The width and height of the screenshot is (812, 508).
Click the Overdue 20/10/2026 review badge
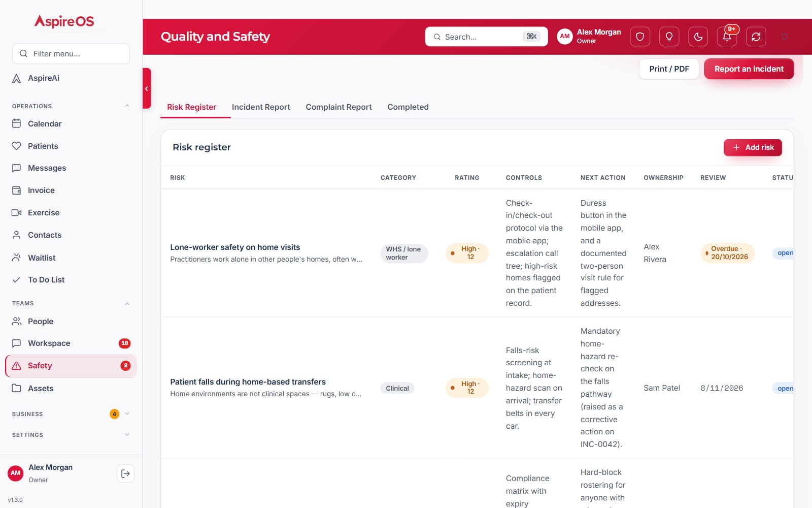(728, 253)
